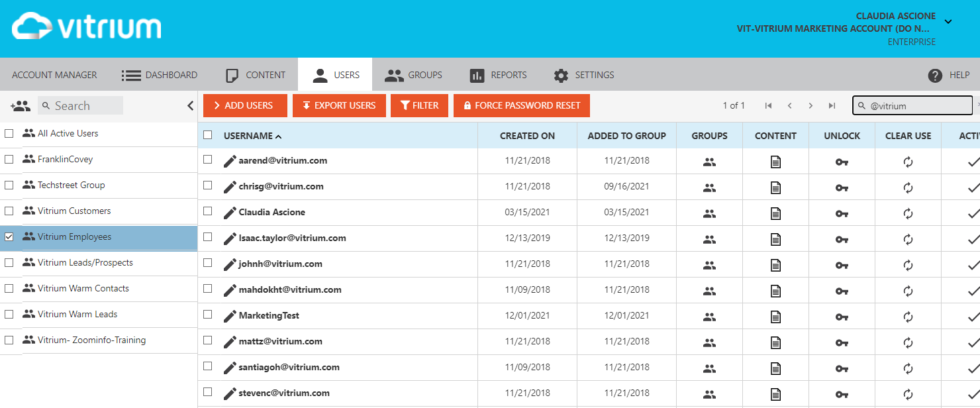The width and height of the screenshot is (980, 408).
Task: Select the Vitrium Warm Leads group
Action: 77,315
